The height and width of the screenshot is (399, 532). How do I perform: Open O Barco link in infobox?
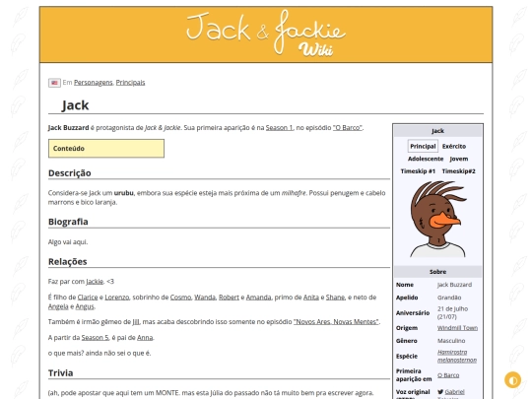[x=448, y=375]
